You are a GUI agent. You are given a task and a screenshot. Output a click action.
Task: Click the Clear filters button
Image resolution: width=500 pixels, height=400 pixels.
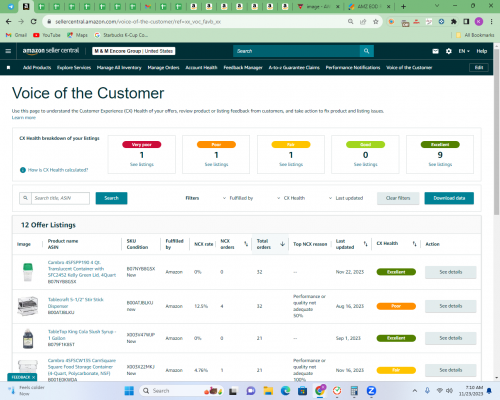pyautogui.click(x=398, y=198)
